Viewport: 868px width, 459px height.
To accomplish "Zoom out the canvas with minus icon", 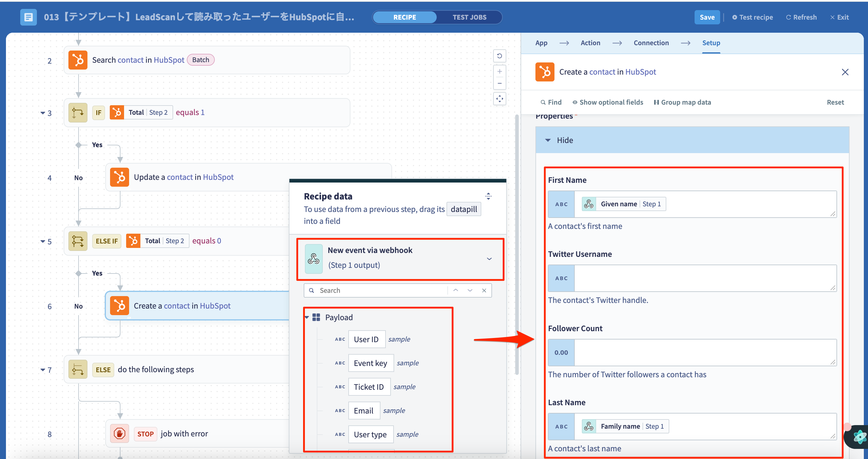I will pos(500,83).
